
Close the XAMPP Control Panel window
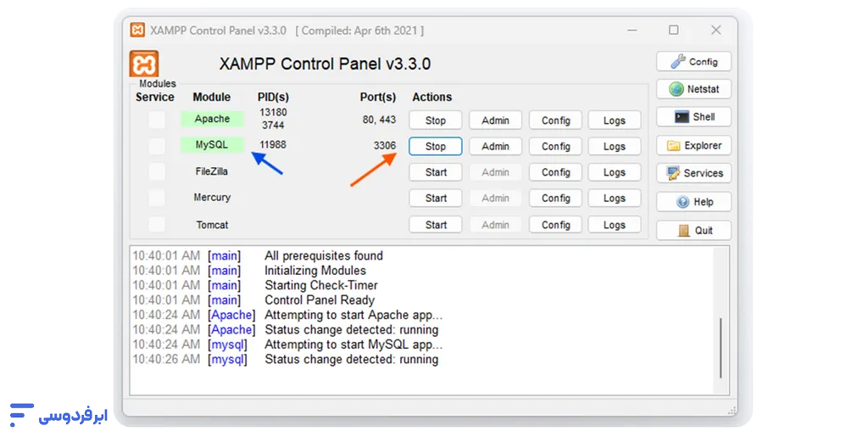tap(715, 30)
